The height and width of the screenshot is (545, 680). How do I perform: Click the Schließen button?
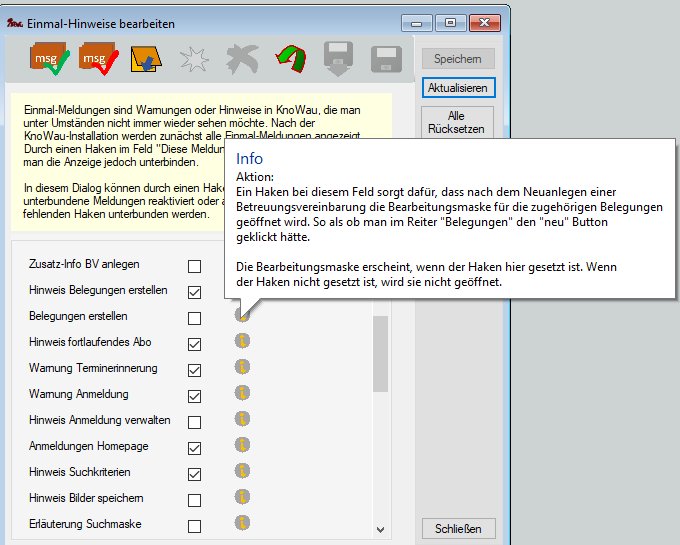coord(457,528)
